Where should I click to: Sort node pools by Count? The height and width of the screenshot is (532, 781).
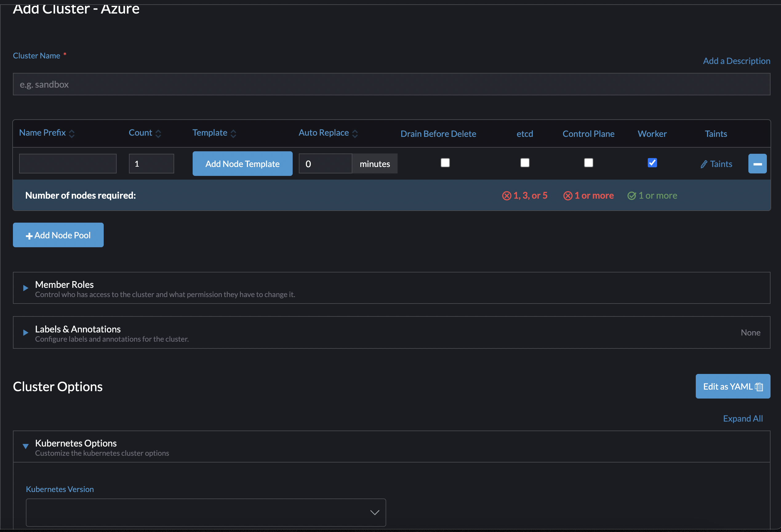pos(158,133)
